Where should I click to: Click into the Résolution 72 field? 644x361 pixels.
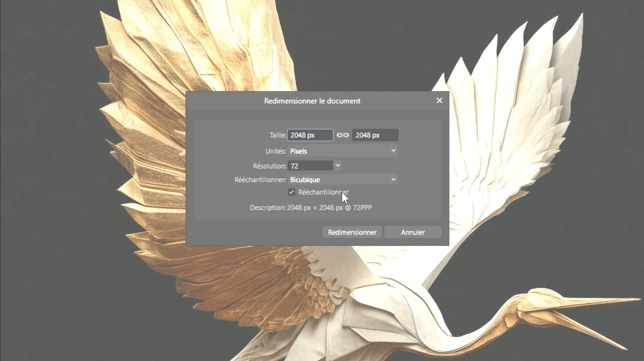pyautogui.click(x=310, y=166)
